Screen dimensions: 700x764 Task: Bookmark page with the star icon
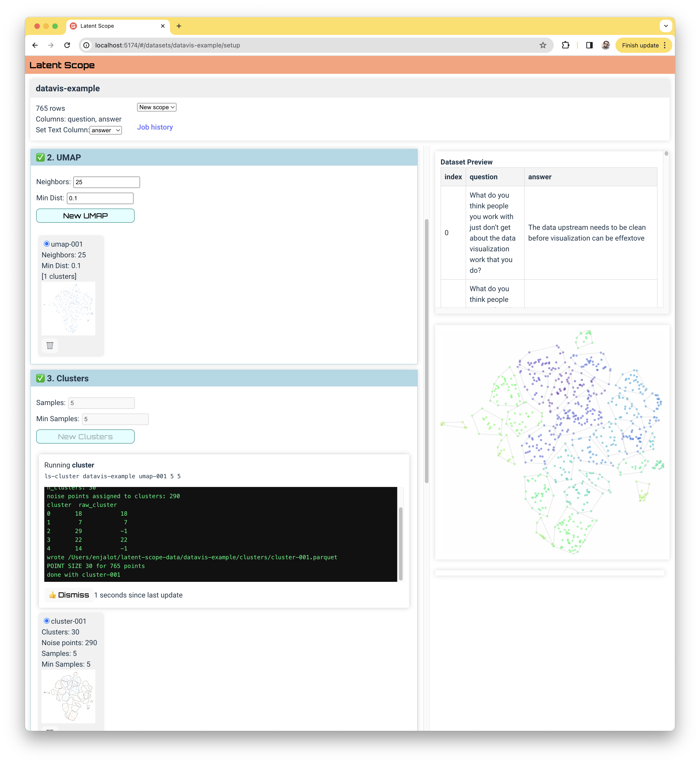click(x=542, y=45)
